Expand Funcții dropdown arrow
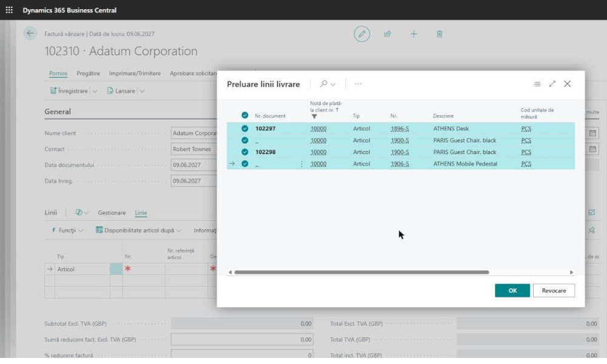Viewport: 607px width, 364px height. pos(81,231)
